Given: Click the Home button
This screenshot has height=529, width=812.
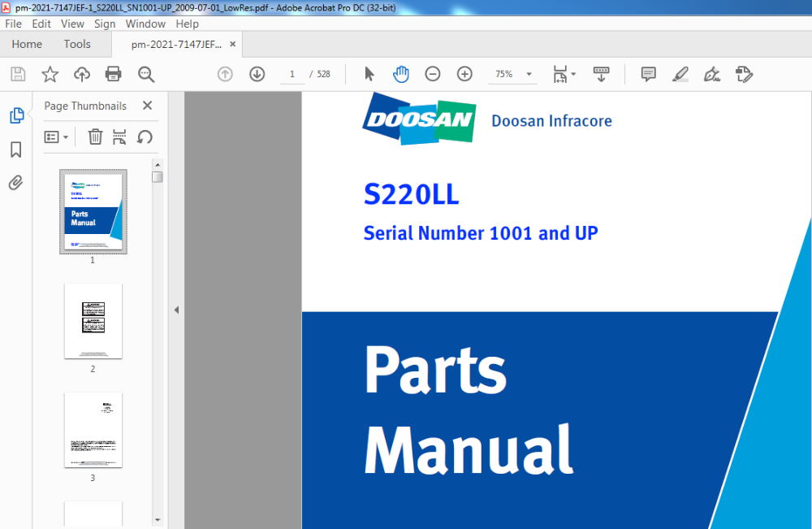Looking at the screenshot, I should (27, 44).
